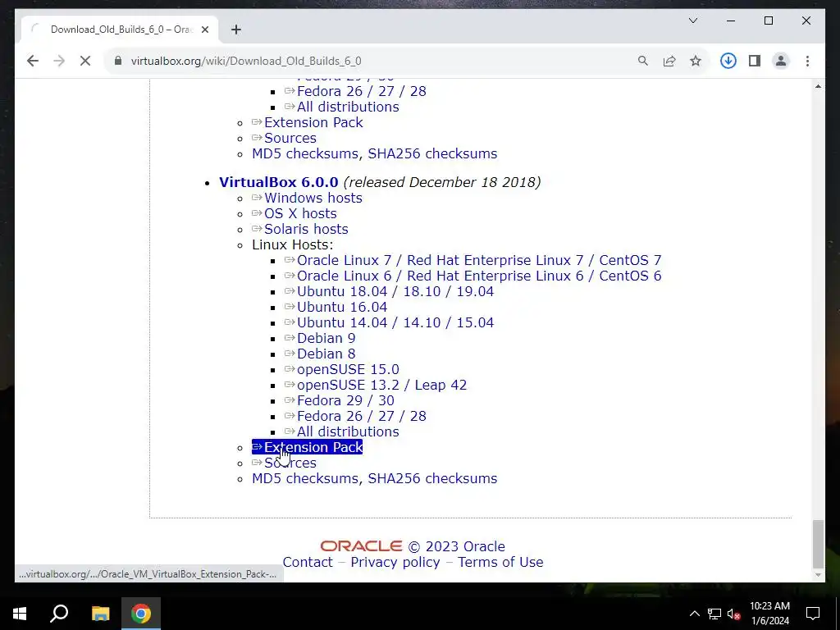The image size is (840, 630).
Task: Open the Contact footer link
Action: coord(308,562)
